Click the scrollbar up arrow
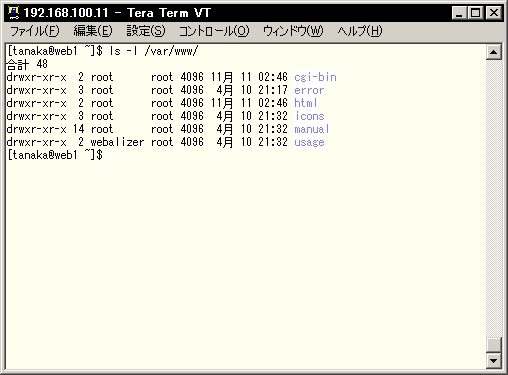 click(494, 52)
